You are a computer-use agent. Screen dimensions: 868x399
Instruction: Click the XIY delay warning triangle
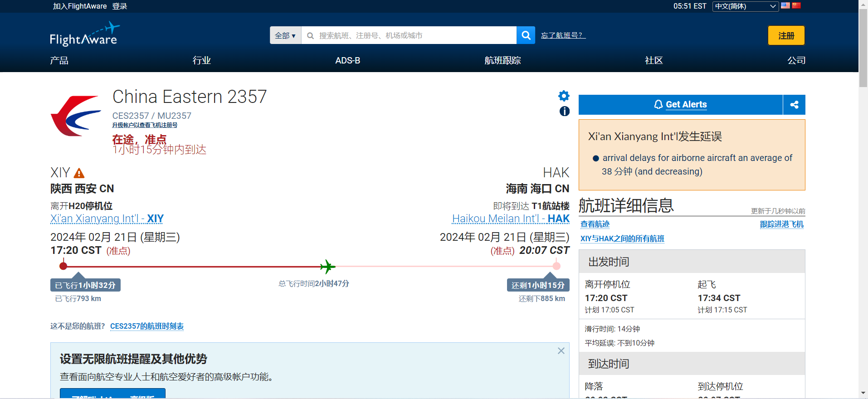click(x=79, y=173)
